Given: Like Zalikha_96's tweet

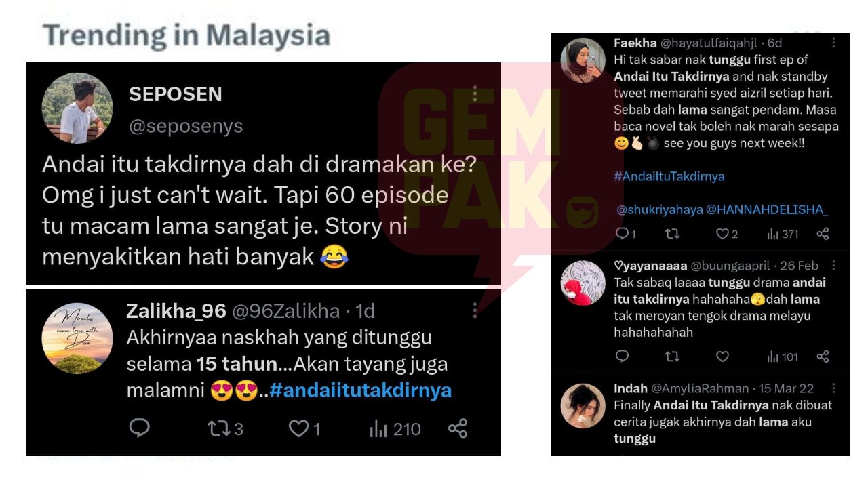Looking at the screenshot, I should 304,428.
